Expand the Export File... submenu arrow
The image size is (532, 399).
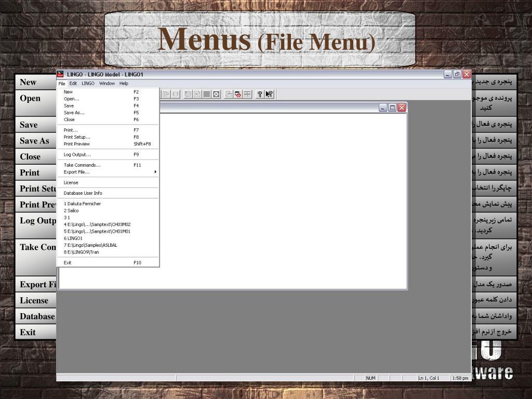pos(155,172)
